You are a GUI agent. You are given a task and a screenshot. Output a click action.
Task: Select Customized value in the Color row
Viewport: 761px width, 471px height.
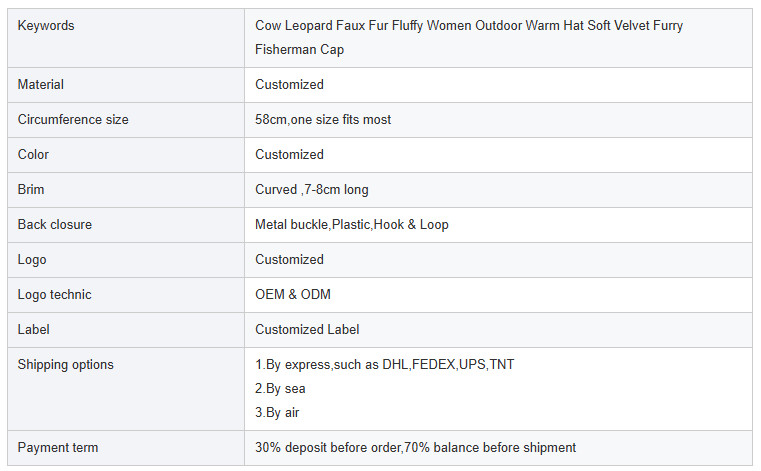coord(289,155)
